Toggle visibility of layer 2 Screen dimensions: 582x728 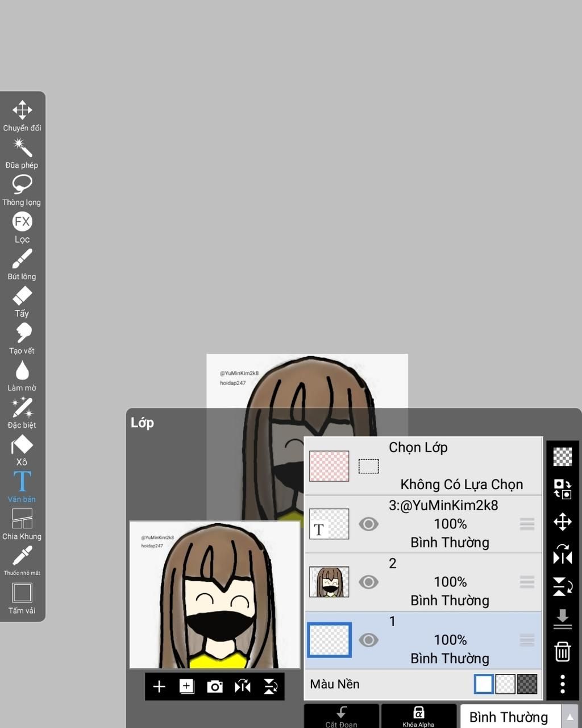369,582
